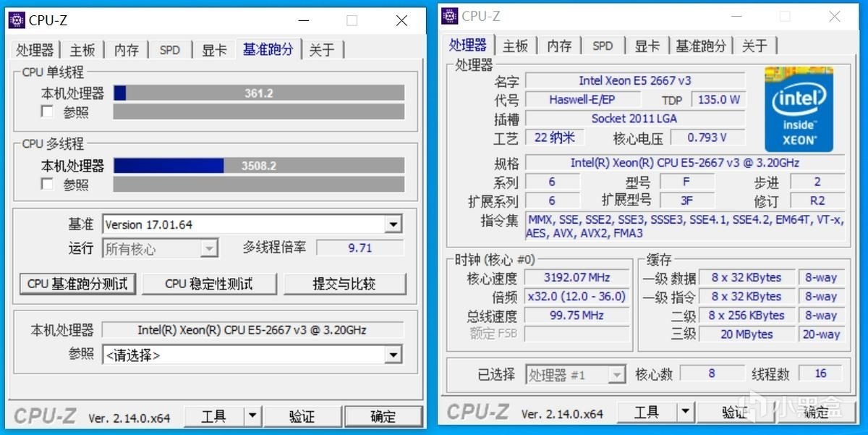Click 工具 button in right window

coord(647,412)
